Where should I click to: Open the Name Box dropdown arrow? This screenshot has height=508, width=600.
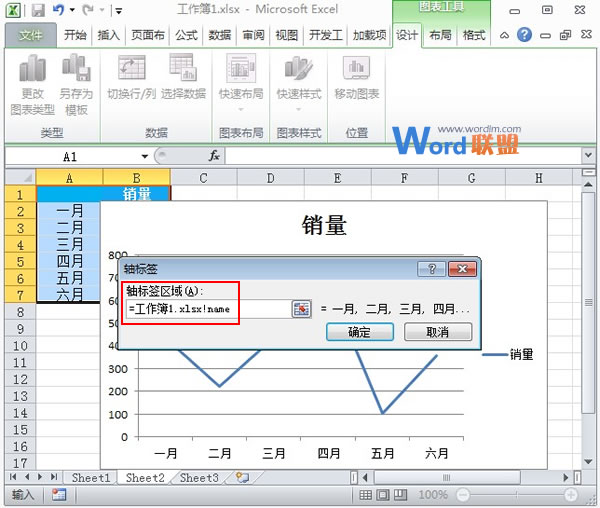click(145, 156)
